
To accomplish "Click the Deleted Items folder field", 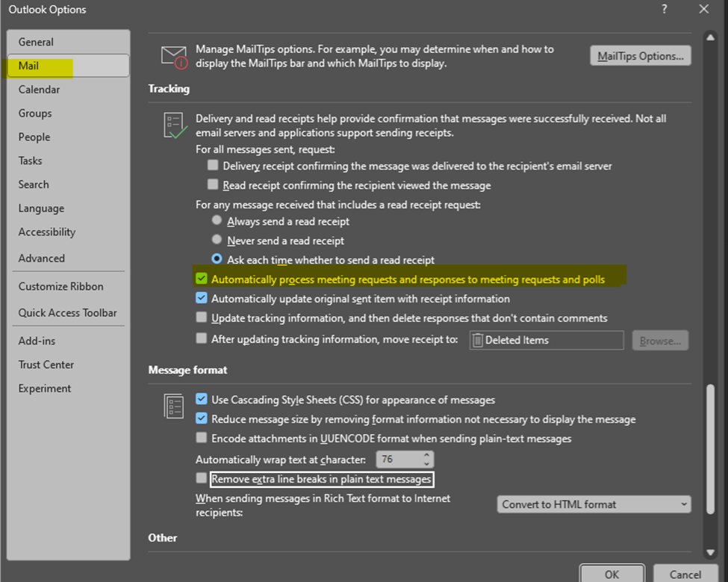I will [547, 341].
